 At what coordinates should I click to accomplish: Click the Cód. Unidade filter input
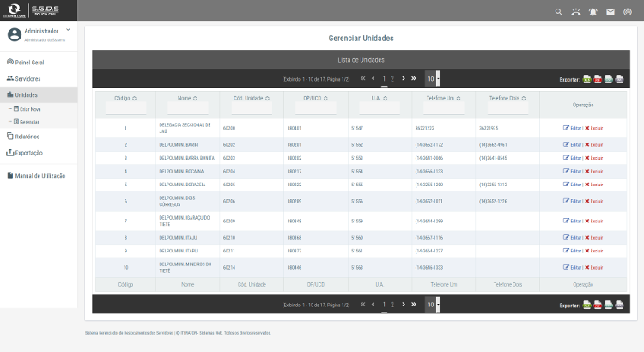(252, 108)
